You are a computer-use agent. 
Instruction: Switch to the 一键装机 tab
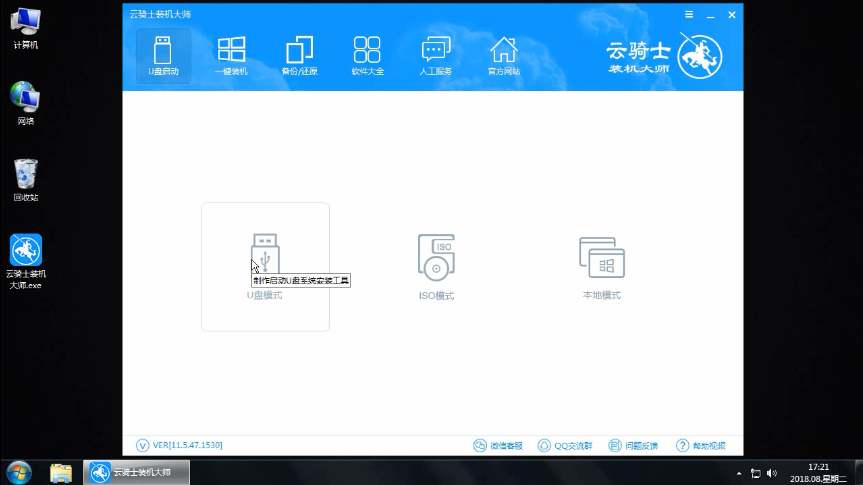coord(231,56)
